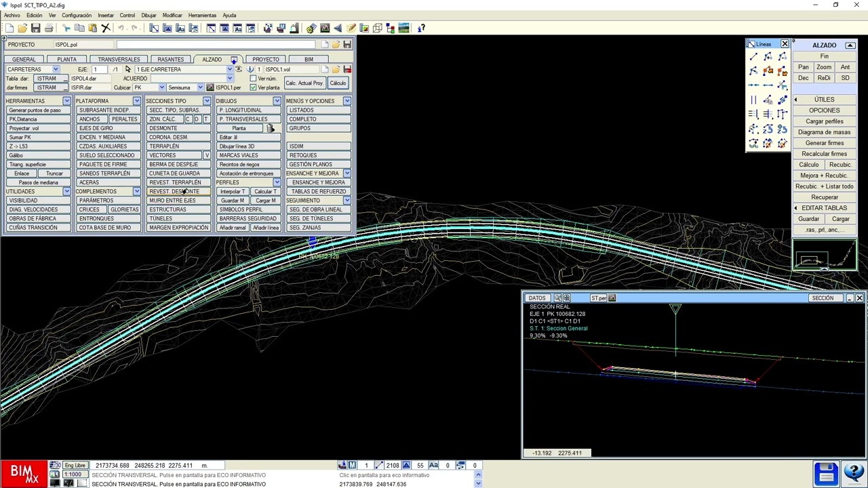
Task: Toggle the C option next to ZON. CÁLC.
Action: 188,119
